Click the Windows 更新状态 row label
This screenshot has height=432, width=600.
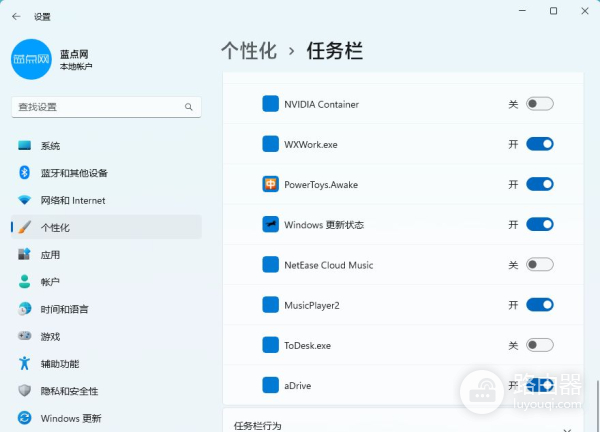324,225
